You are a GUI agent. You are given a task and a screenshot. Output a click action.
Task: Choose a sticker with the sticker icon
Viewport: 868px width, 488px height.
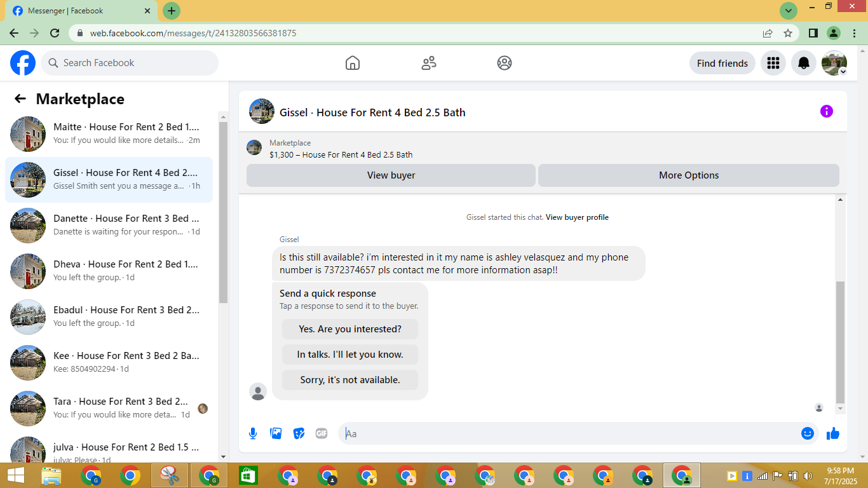[299, 433]
